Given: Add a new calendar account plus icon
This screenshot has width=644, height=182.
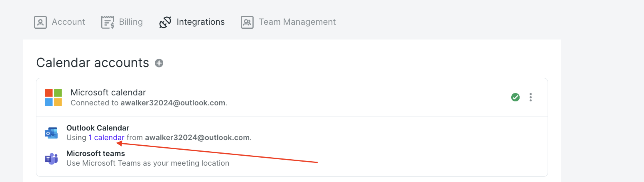Looking at the screenshot, I should coord(159,63).
